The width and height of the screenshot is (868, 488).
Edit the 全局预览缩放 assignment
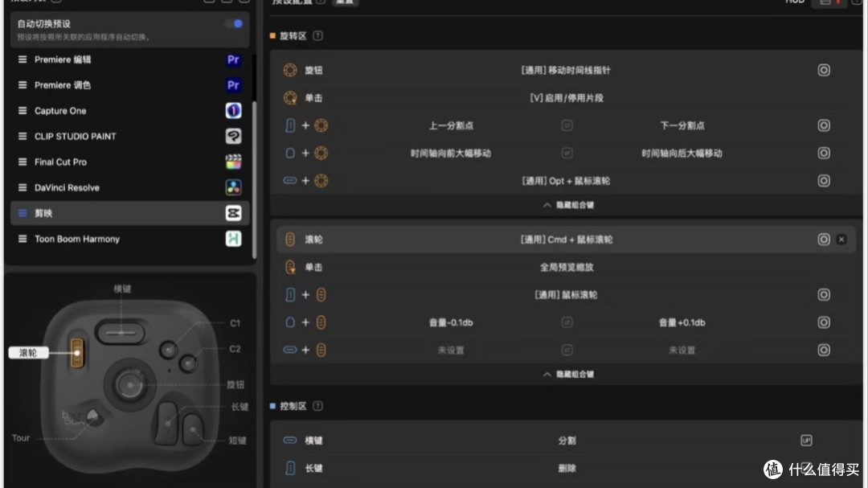(567, 267)
